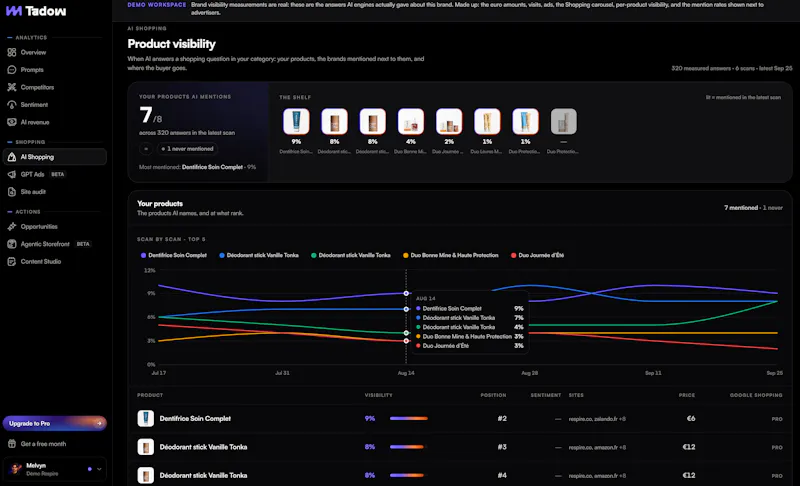The height and width of the screenshot is (486, 800).
Task: Open the Site audit icon
Action: pyautogui.click(x=12, y=192)
